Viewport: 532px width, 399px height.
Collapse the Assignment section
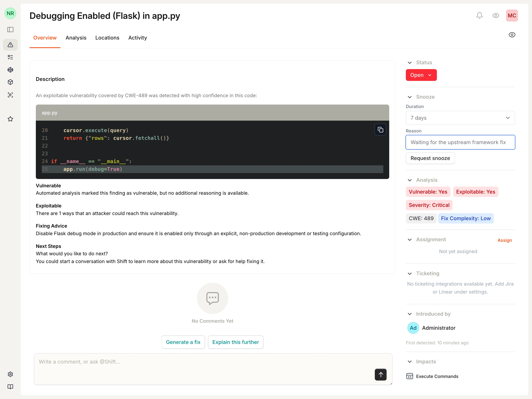[410, 240]
